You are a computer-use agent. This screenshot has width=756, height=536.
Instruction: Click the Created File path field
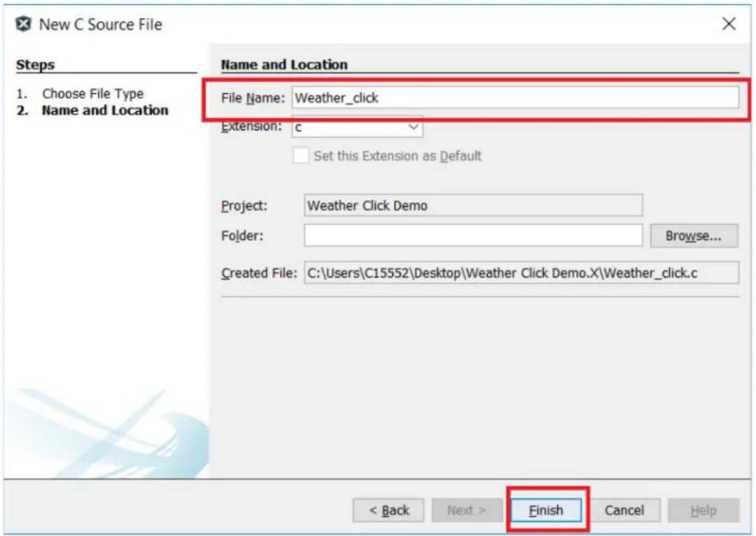pos(521,273)
